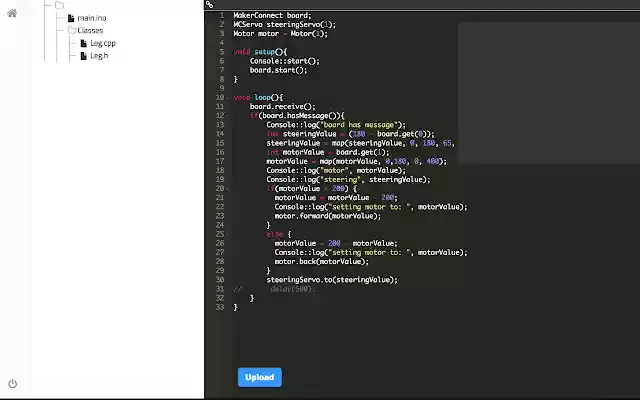Image resolution: width=640 pixels, height=400 pixels.
Task: Click the 'board.receive();' line
Action: 282,107
